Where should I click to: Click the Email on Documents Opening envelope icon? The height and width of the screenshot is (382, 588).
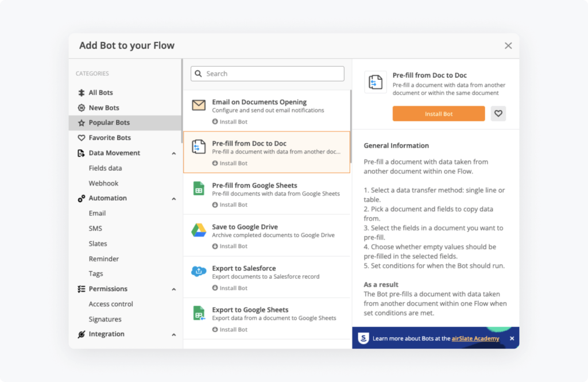tap(199, 105)
